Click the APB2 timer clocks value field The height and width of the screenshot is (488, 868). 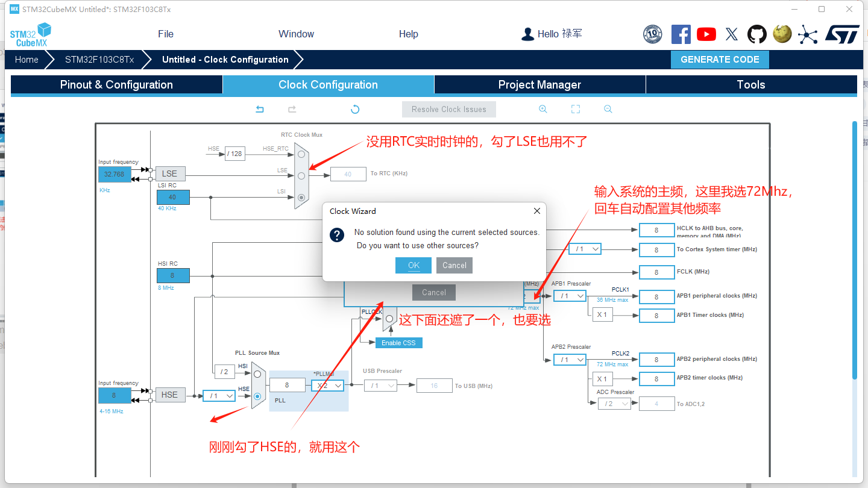656,378
